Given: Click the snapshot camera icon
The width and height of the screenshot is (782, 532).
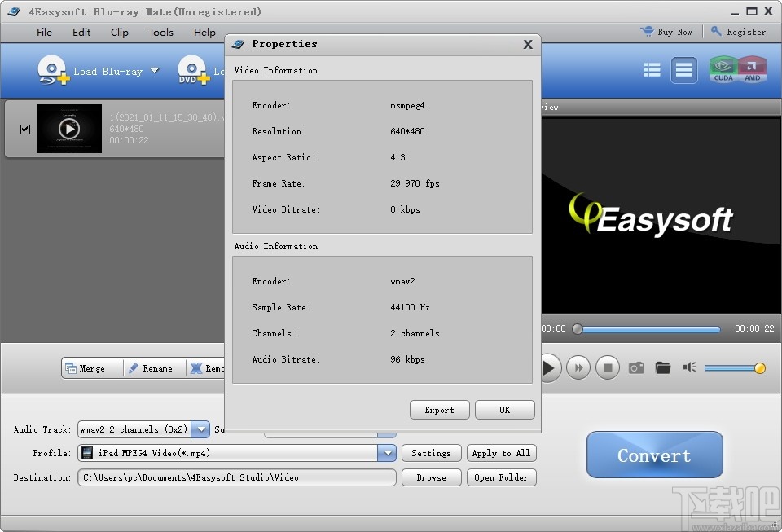Looking at the screenshot, I should (636, 367).
